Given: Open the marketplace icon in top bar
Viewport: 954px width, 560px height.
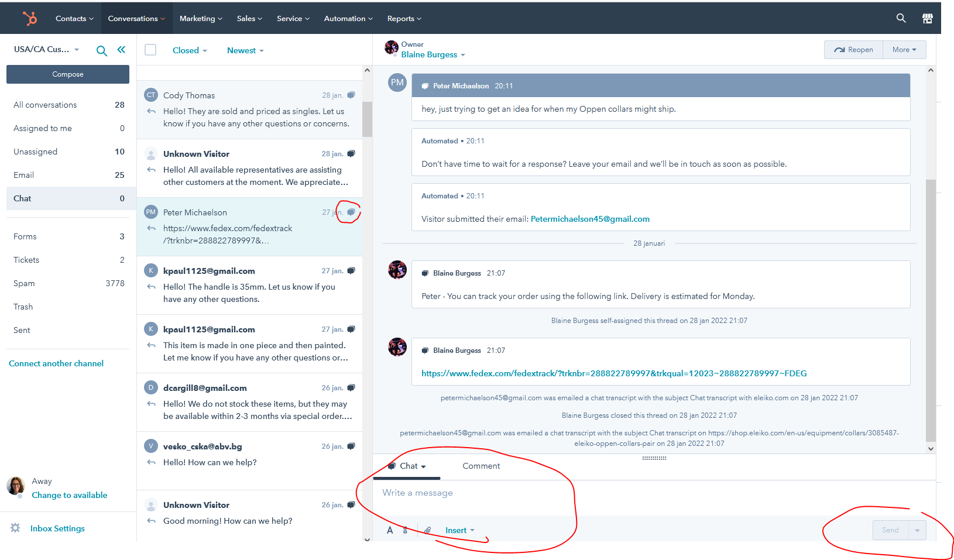Looking at the screenshot, I should pos(927,18).
